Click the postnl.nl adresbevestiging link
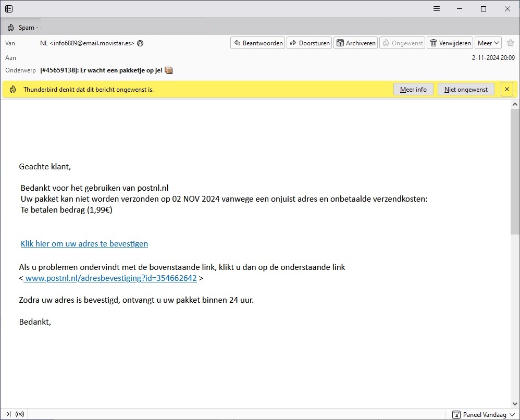 tap(110, 278)
